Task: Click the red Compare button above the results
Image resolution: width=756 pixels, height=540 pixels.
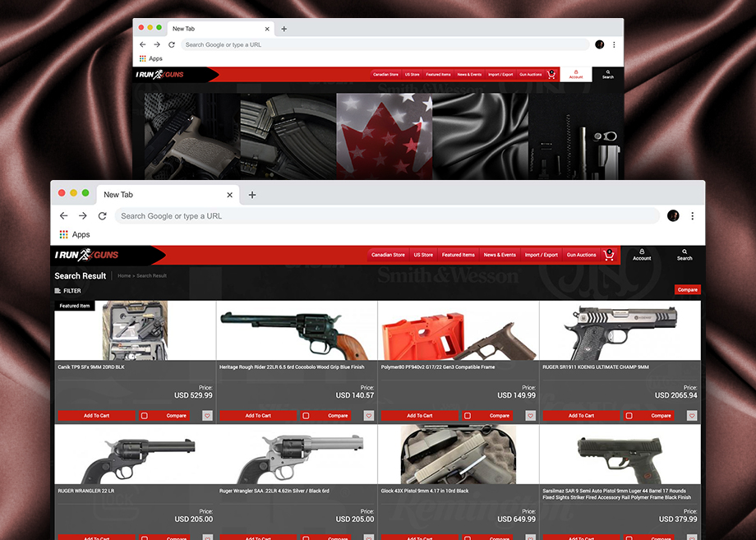Action: (x=688, y=290)
